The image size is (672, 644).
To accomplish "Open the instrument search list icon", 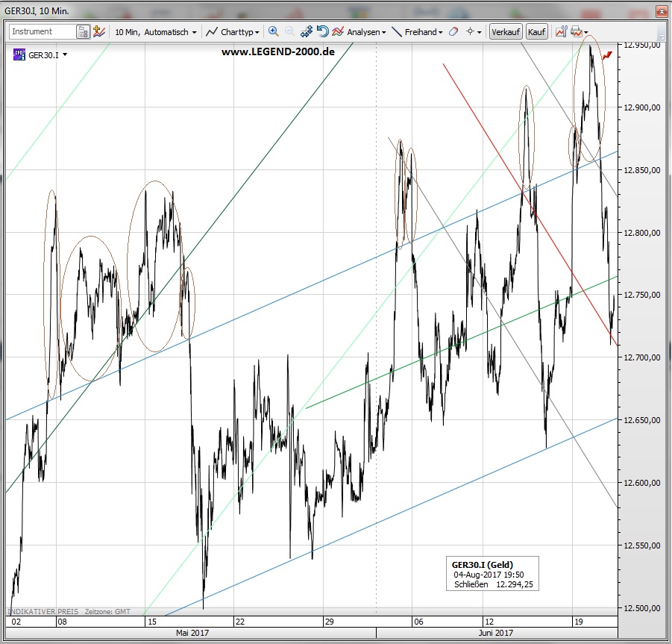I will pyautogui.click(x=83, y=32).
